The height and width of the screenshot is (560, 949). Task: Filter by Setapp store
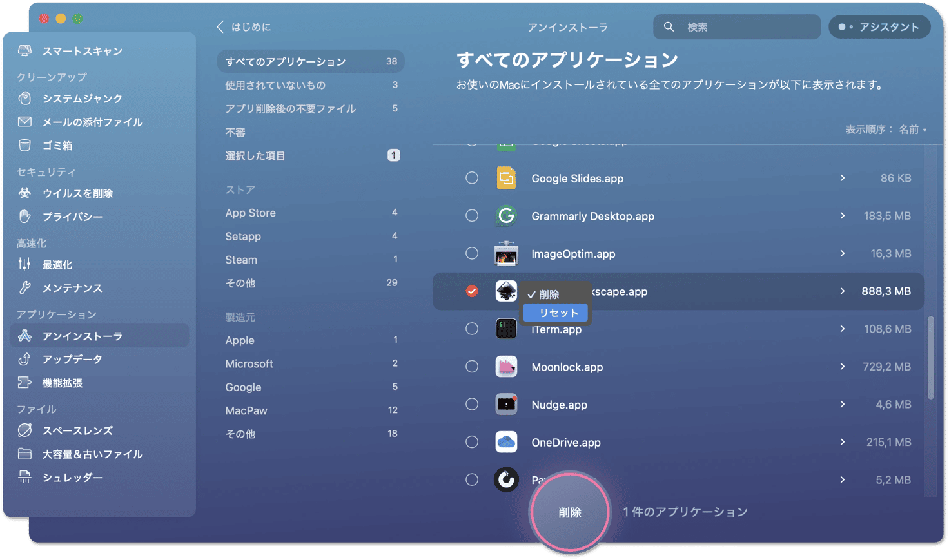[311, 236]
